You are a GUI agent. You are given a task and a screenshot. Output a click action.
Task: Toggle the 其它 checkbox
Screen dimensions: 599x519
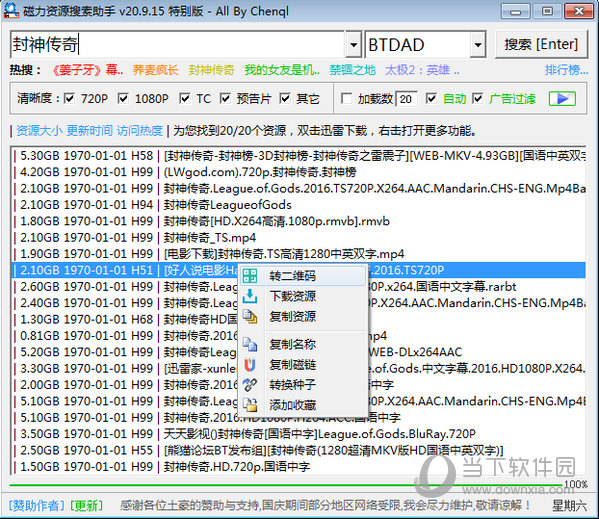point(285,99)
